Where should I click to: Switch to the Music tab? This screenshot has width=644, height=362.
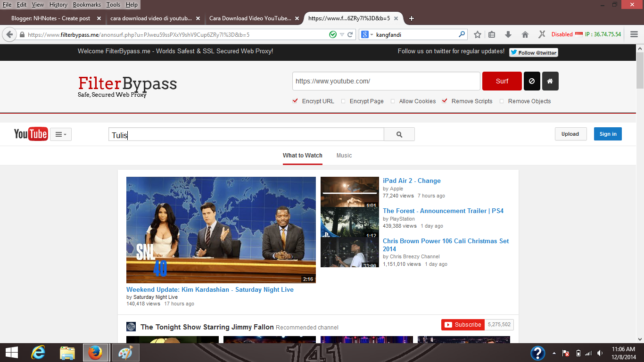(344, 156)
